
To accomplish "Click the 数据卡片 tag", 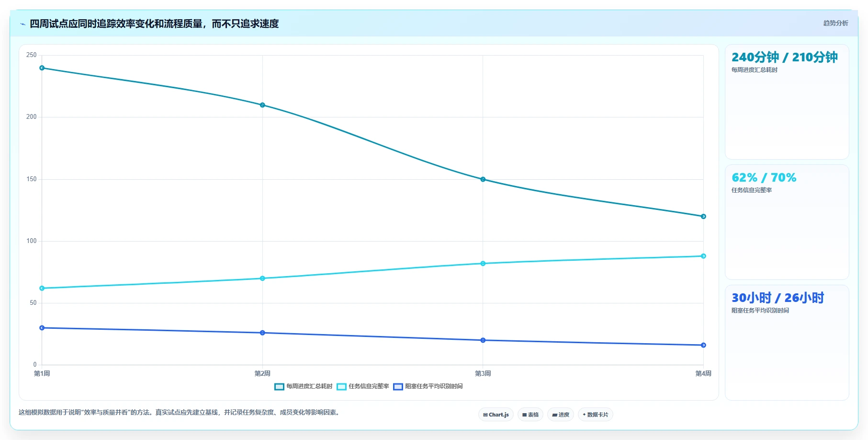I will click(596, 415).
